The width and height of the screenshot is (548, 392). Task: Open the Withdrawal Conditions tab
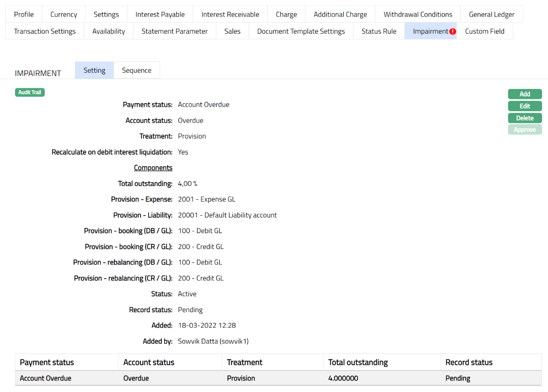pyautogui.click(x=417, y=14)
